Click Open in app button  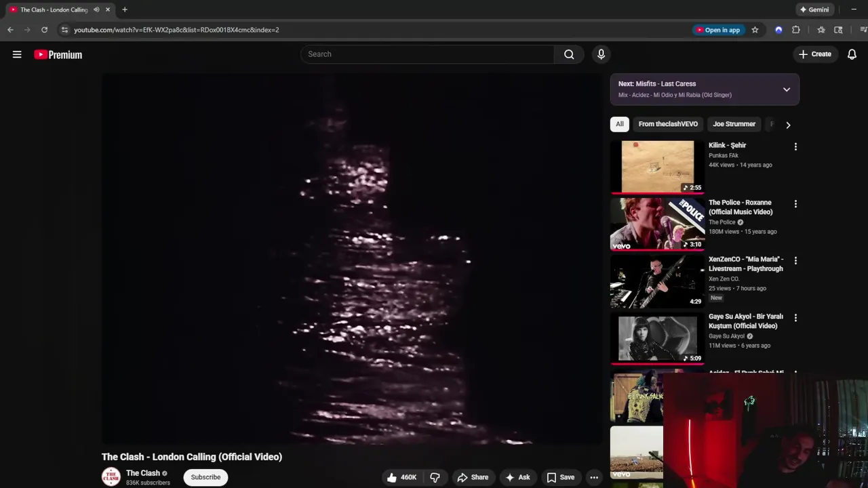(717, 30)
